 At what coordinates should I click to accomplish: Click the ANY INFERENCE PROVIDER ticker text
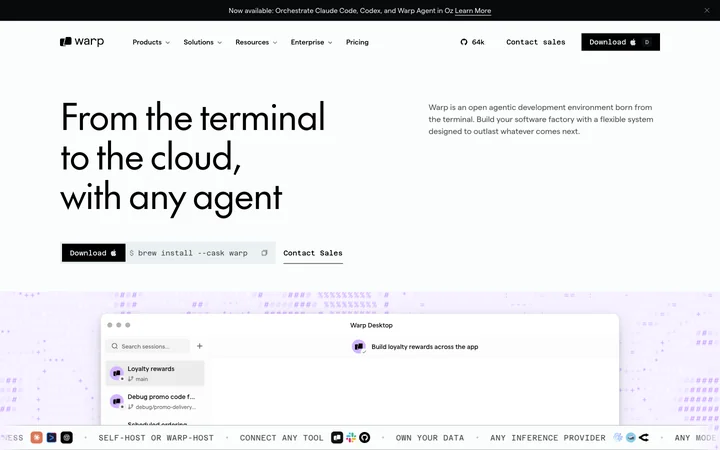pyautogui.click(x=548, y=438)
